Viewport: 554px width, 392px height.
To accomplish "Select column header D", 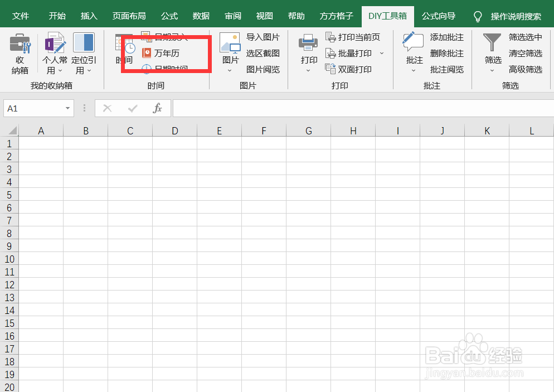I will click(x=174, y=130).
